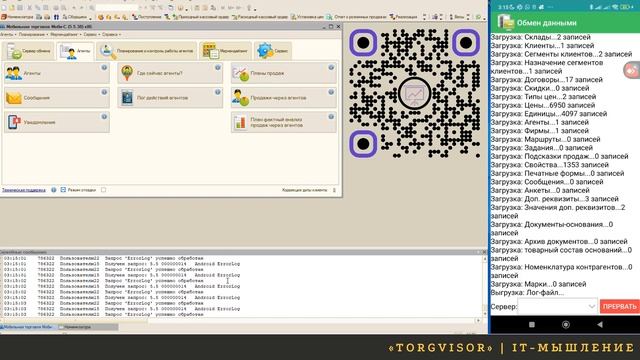The image size is (640, 360).
Task: Open Уведомления phone notification tile
Action: (x=57, y=122)
